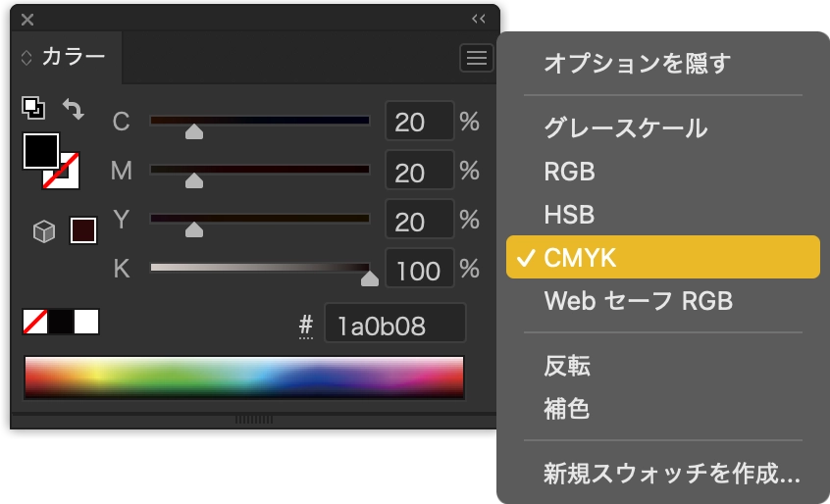Choose オプションを隠す from the panel menu
This screenshot has width=830, height=504.
[x=638, y=65]
